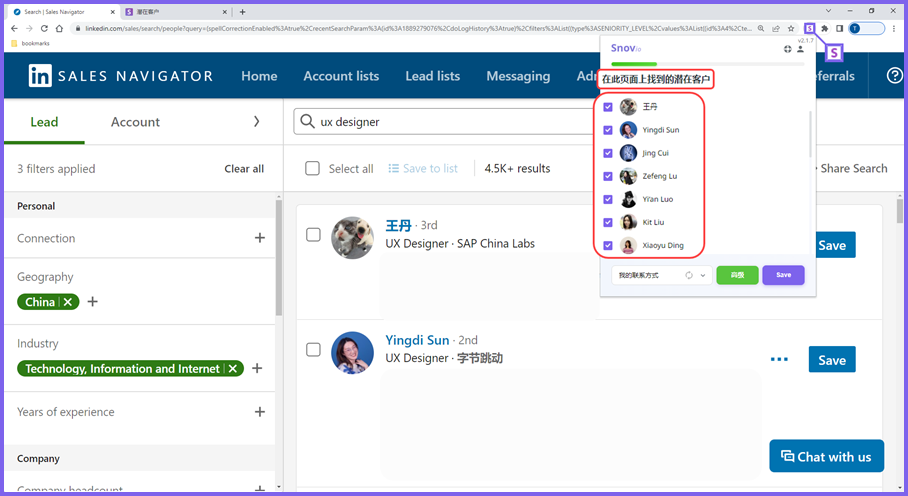Screen dimensions: 908x496
Task: Add another Industry filter value
Action: click(x=257, y=368)
